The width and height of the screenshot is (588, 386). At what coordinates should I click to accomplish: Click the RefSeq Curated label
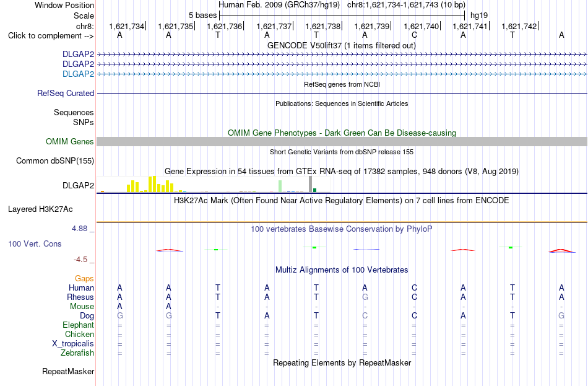coord(65,93)
